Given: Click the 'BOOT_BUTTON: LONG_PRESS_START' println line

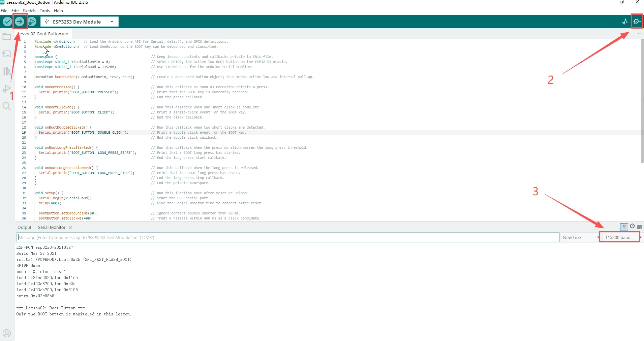Looking at the screenshot, I should 87,153.
